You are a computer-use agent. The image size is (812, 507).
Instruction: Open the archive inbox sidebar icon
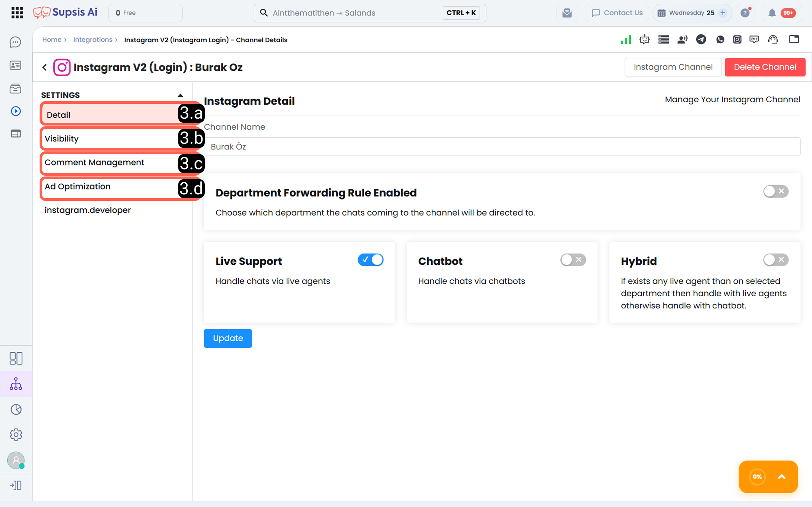[x=16, y=89]
